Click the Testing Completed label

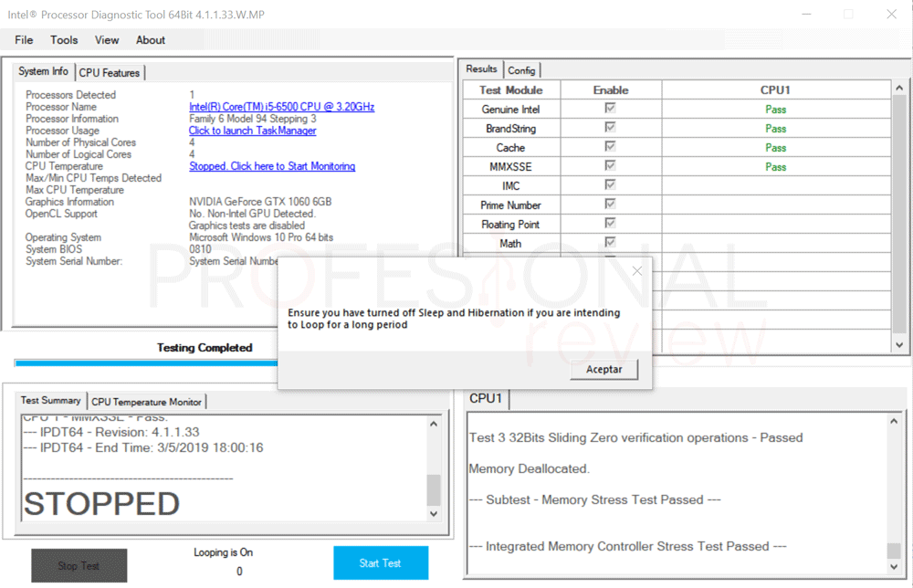(205, 348)
